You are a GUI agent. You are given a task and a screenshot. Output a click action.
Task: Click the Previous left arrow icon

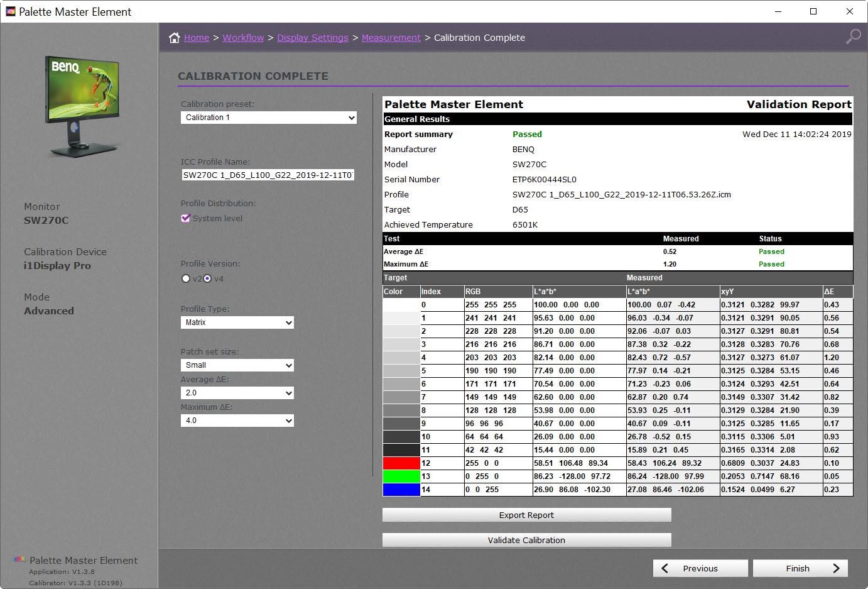pyautogui.click(x=665, y=568)
